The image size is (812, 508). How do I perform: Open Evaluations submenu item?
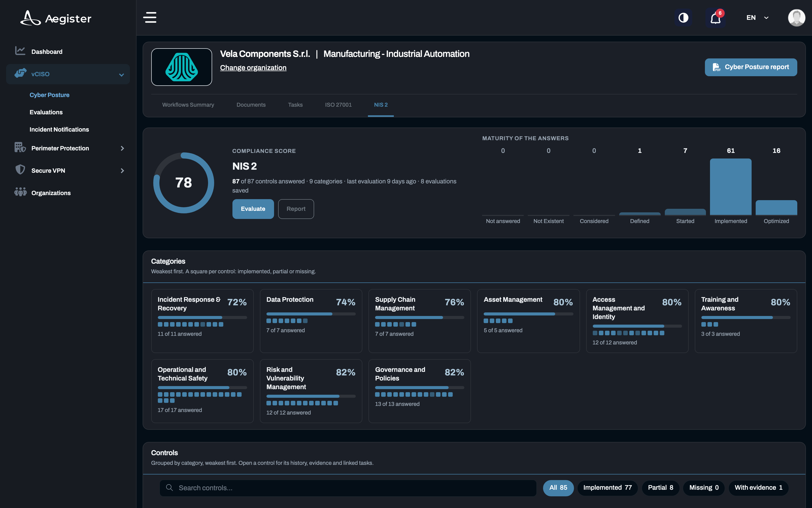[x=46, y=112]
